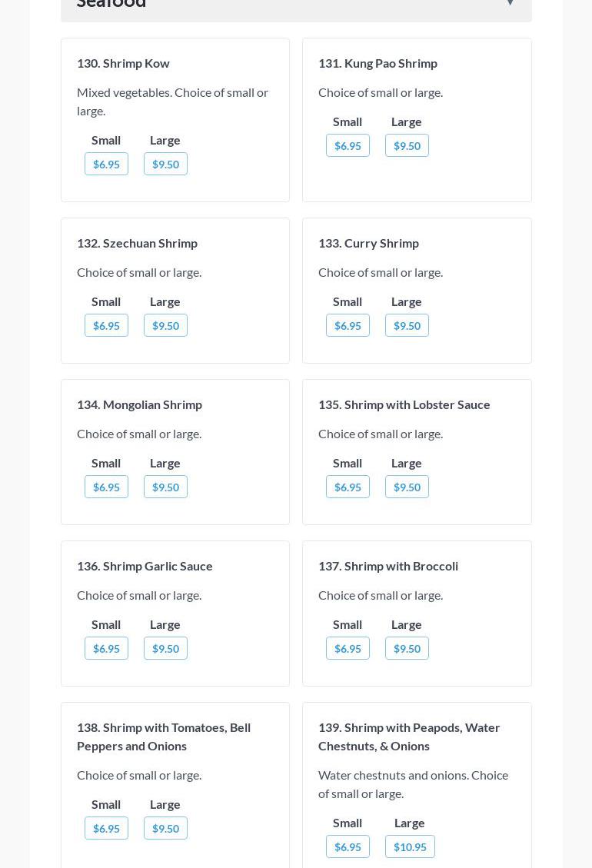Select small $6.95 for Shrimp Kow
This screenshot has width=592, height=868.
click(106, 164)
